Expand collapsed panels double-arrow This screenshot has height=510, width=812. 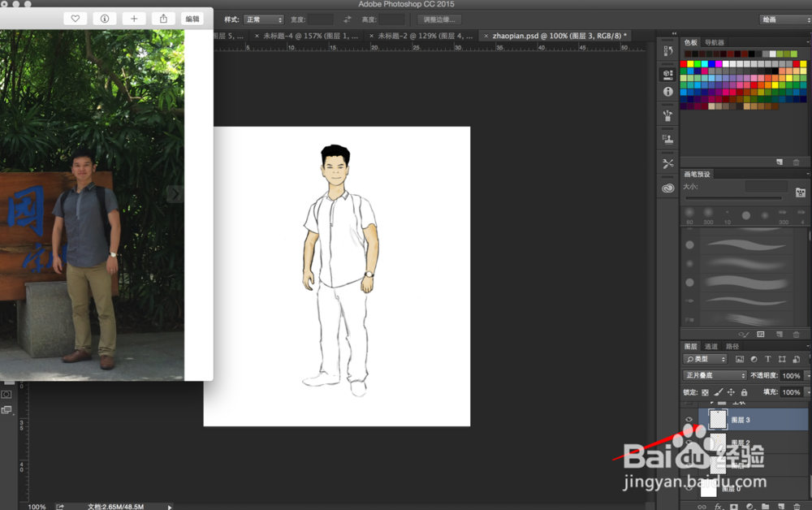click(674, 33)
